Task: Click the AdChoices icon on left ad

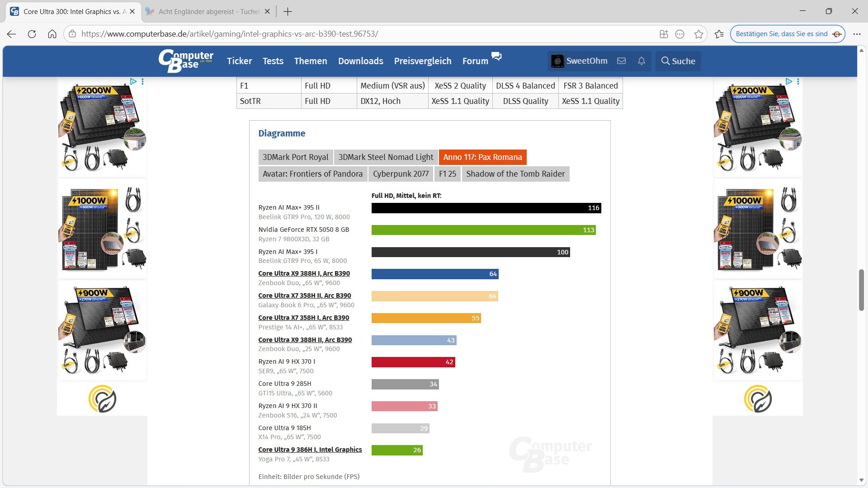Action: [x=133, y=81]
